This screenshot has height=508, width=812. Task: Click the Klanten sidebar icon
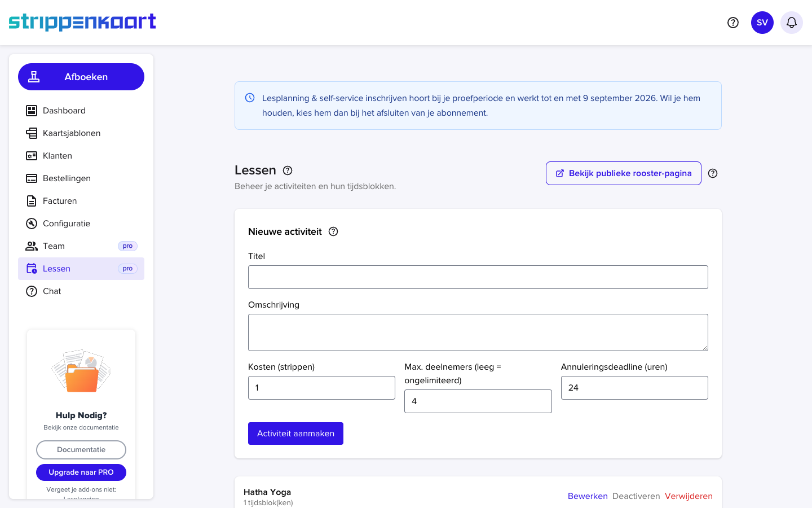pos(32,156)
